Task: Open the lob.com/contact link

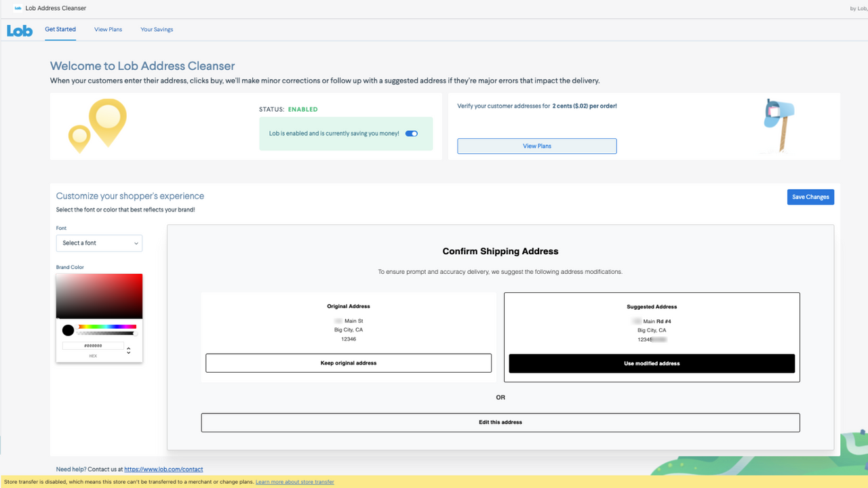Action: (x=163, y=469)
